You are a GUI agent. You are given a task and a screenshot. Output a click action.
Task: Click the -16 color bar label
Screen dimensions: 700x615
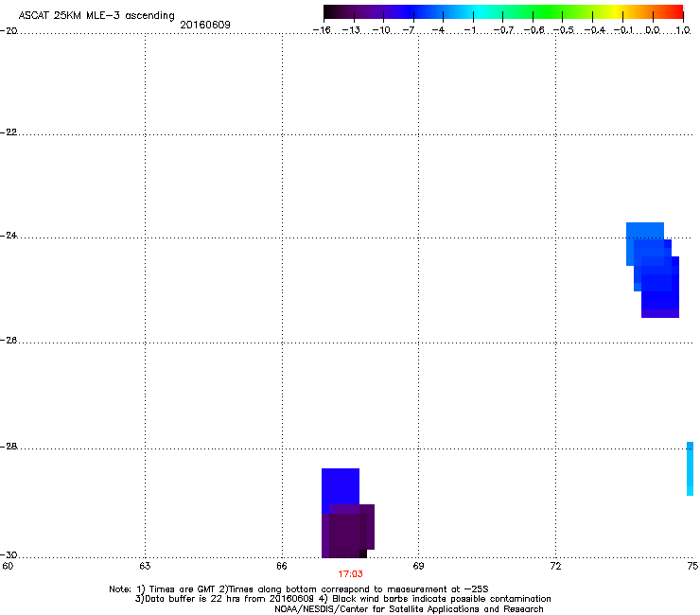point(322,30)
